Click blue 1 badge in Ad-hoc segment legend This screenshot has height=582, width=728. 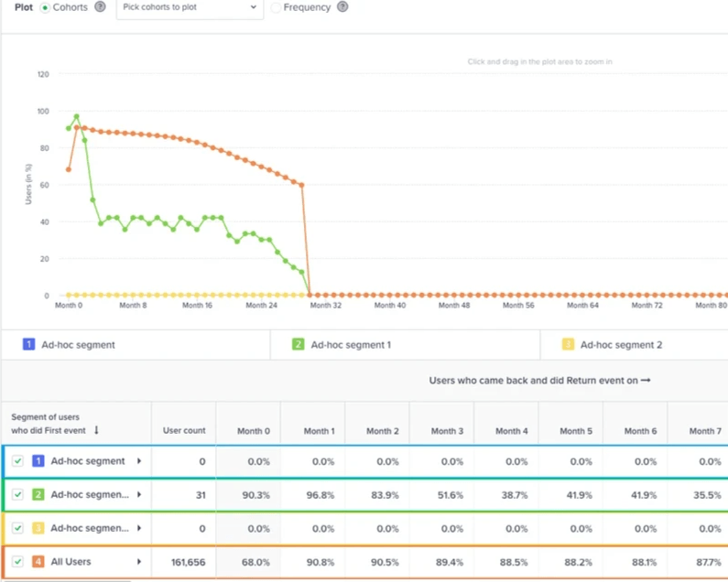point(28,344)
